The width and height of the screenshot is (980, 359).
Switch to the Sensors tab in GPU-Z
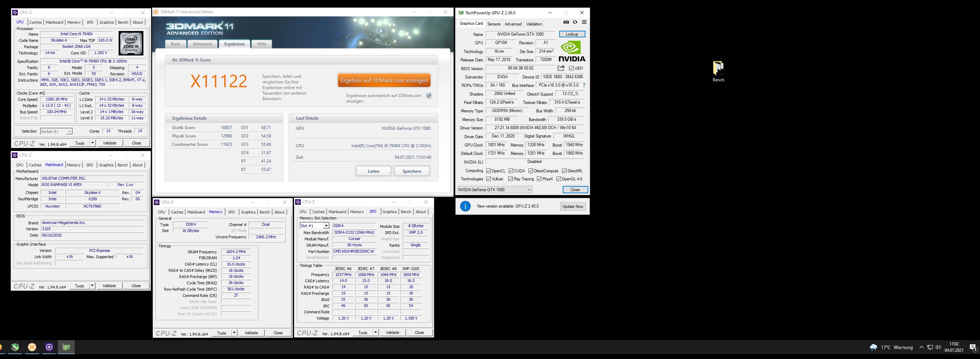494,24
